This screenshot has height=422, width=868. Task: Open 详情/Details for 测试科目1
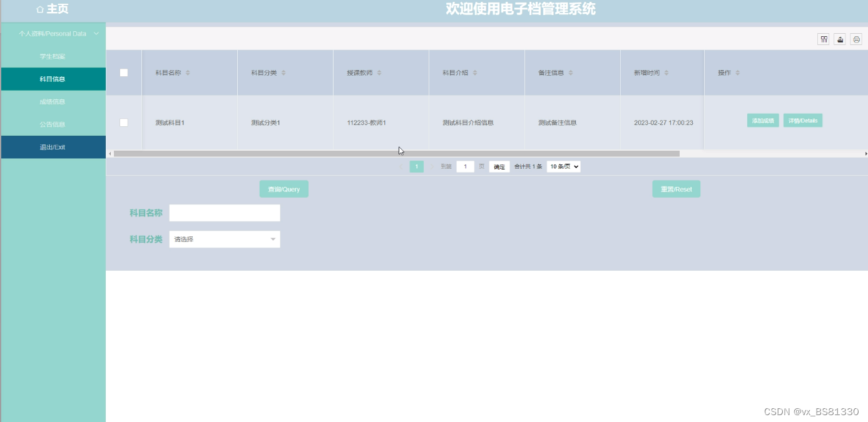coord(803,121)
